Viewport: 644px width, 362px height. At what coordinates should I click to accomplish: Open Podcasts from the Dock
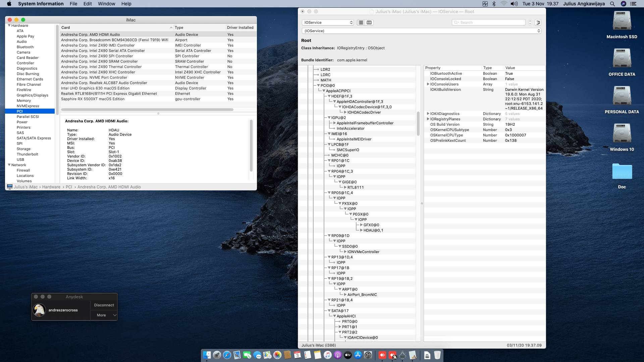[x=338, y=355]
